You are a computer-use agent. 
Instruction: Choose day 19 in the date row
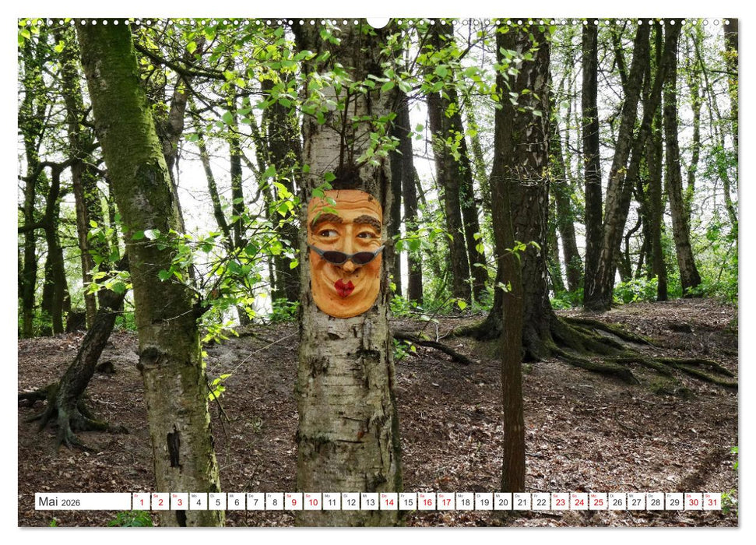pos(483,501)
